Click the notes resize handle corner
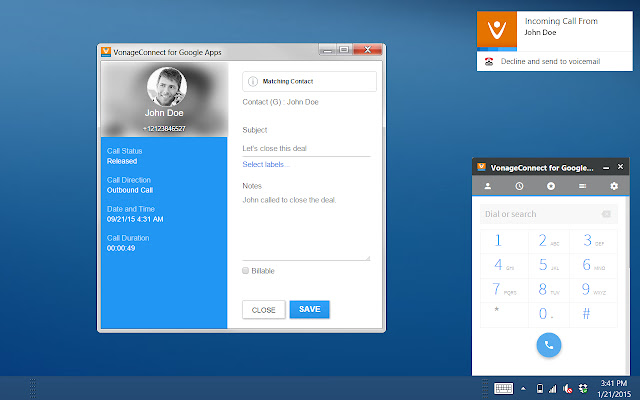This screenshot has width=640, height=400. coord(368,258)
